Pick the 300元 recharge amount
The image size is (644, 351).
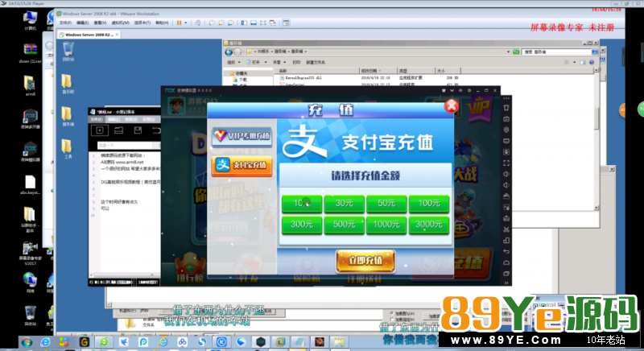[x=302, y=225]
